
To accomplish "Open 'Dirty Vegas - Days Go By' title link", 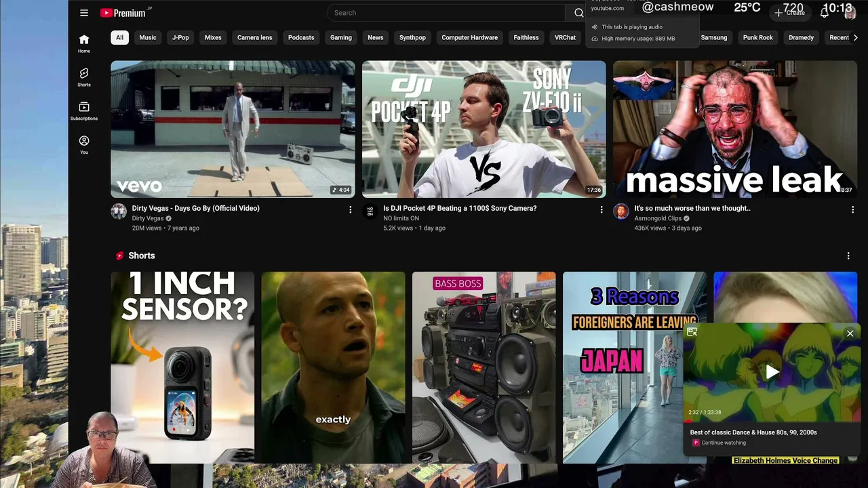I will click(x=196, y=208).
